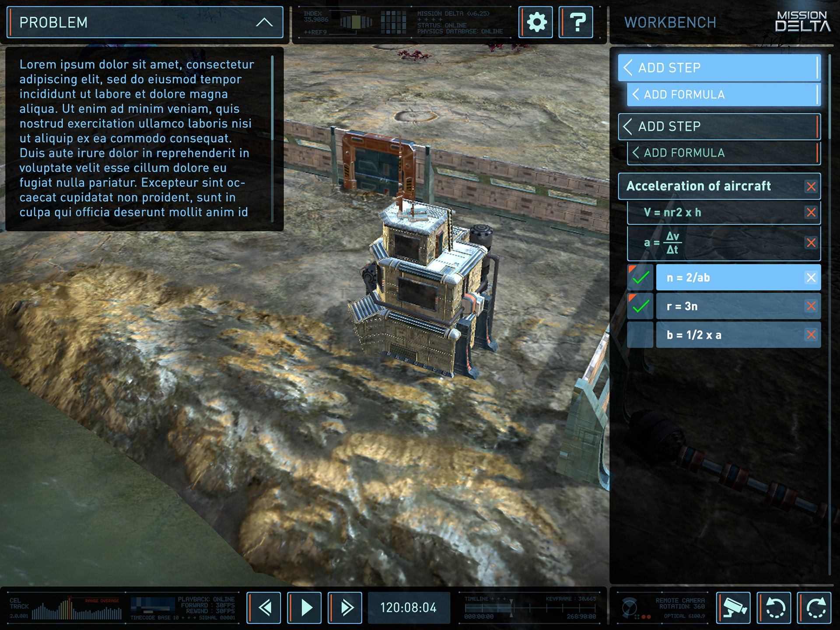Delete the Acceleration of aircraft step
Screen dimensions: 840x630
coord(811,186)
